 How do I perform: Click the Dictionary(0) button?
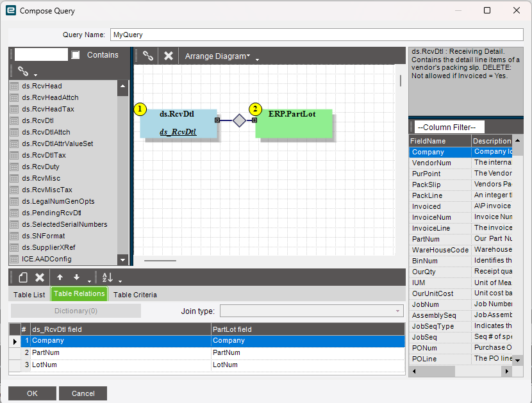(x=76, y=311)
